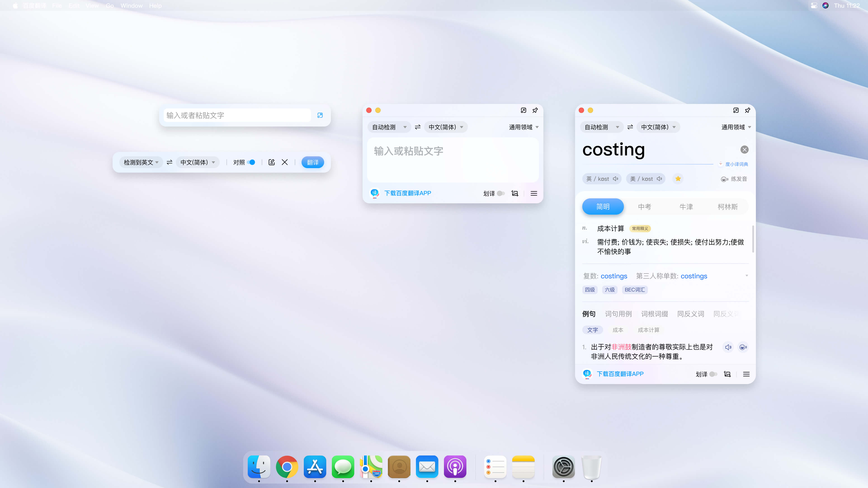Viewport: 868px width, 488px height.
Task: Click the edit pencil icon in the floating toolbar
Action: (271, 162)
